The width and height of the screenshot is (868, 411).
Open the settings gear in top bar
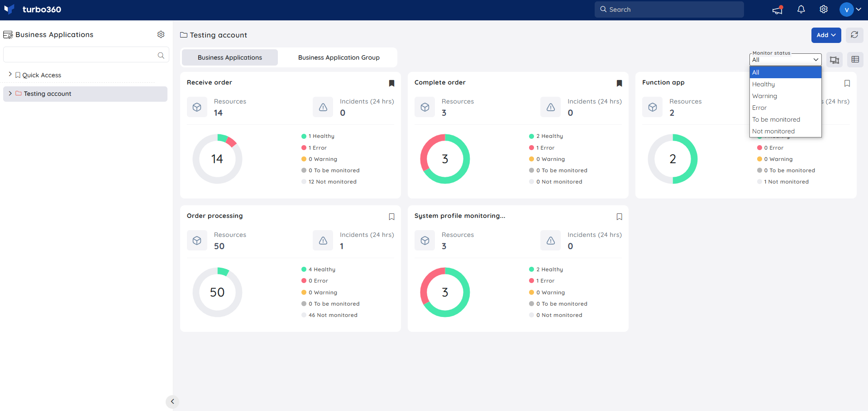tap(824, 9)
